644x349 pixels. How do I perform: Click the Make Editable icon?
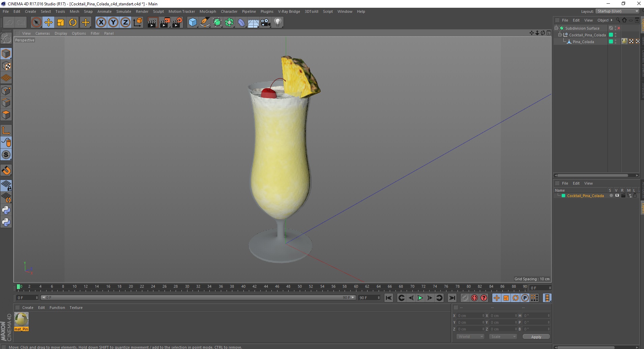[6, 38]
